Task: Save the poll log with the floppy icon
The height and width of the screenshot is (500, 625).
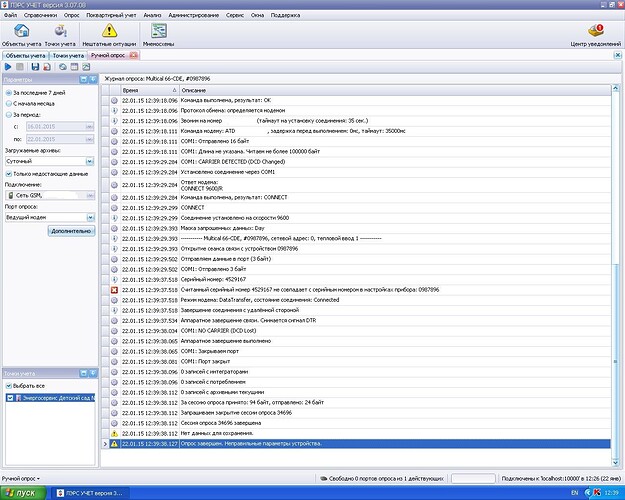Action: coord(35,67)
